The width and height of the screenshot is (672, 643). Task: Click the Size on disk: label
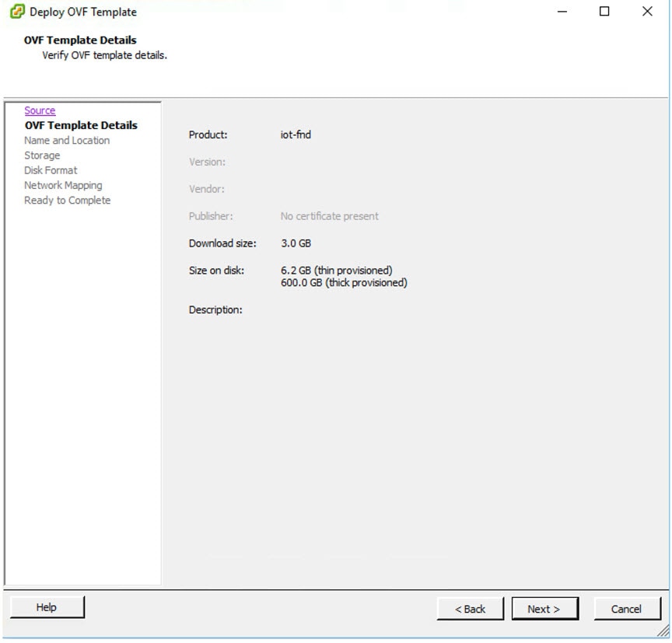point(216,271)
